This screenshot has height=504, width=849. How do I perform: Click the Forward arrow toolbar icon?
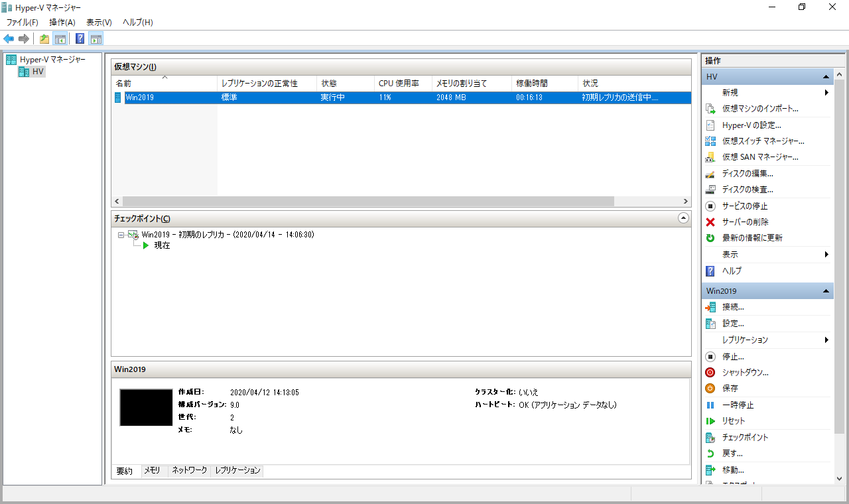[23, 38]
